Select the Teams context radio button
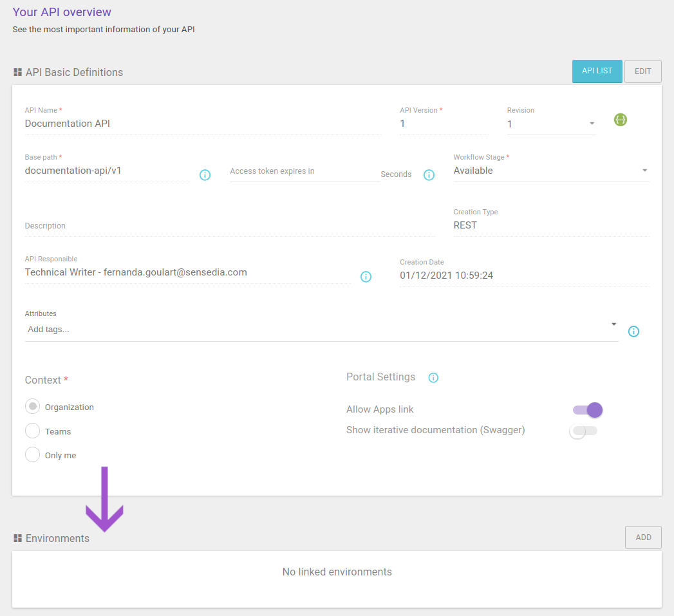 32,431
